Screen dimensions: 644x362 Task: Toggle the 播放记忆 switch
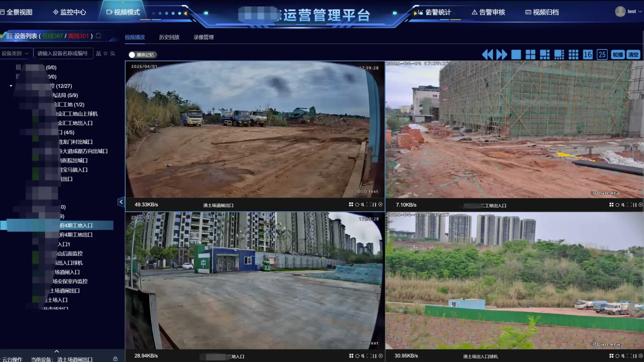(x=132, y=55)
